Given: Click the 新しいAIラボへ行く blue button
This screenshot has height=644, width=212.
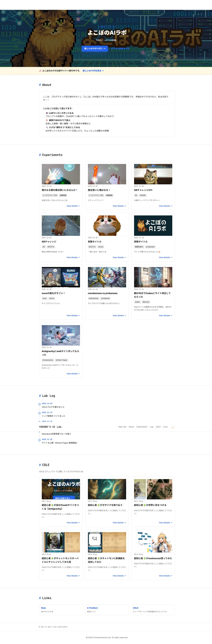Looking at the screenshot, I should pyautogui.click(x=95, y=49).
